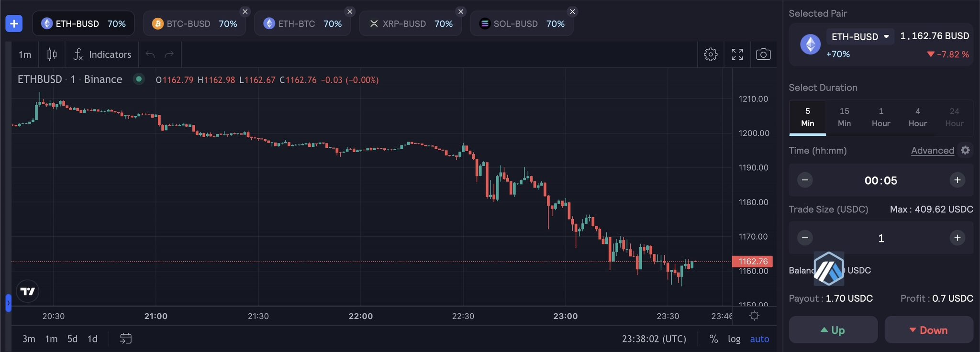Image resolution: width=980 pixels, height=352 pixels.
Task: Click the TradingView logo watermark
Action: [28, 291]
